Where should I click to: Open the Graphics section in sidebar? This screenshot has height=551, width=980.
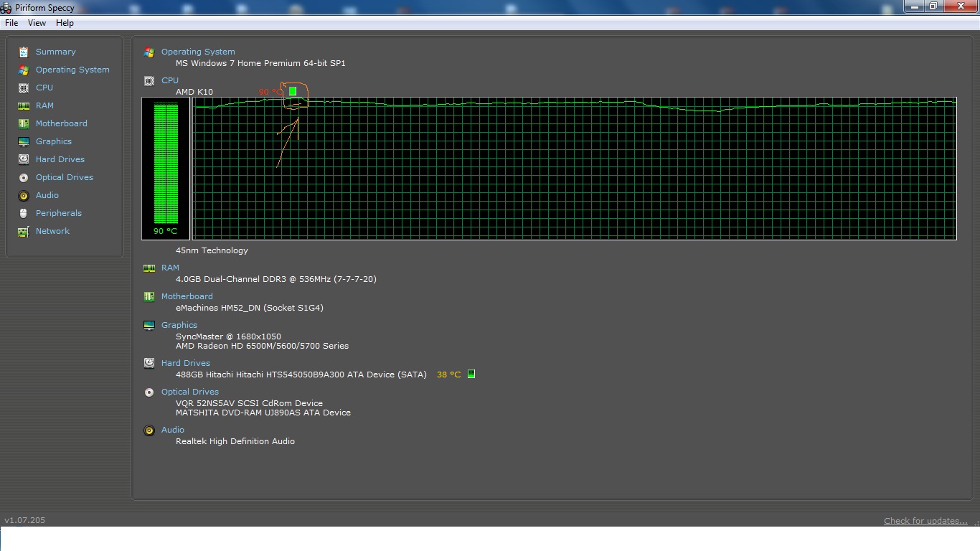point(54,141)
